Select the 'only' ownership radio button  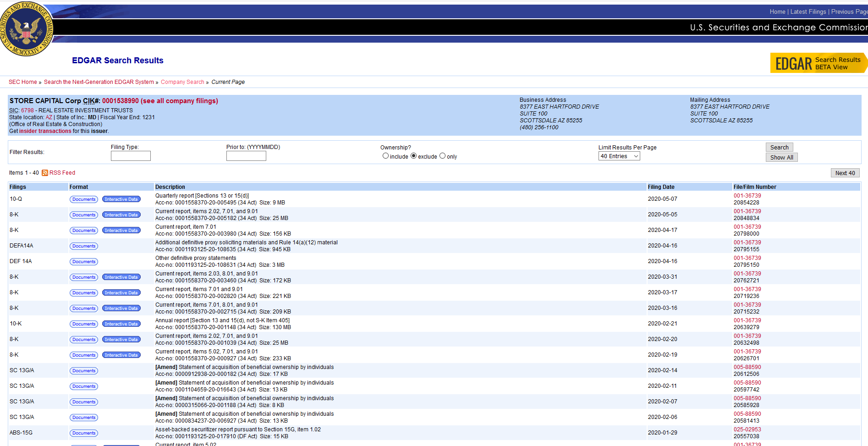point(442,156)
